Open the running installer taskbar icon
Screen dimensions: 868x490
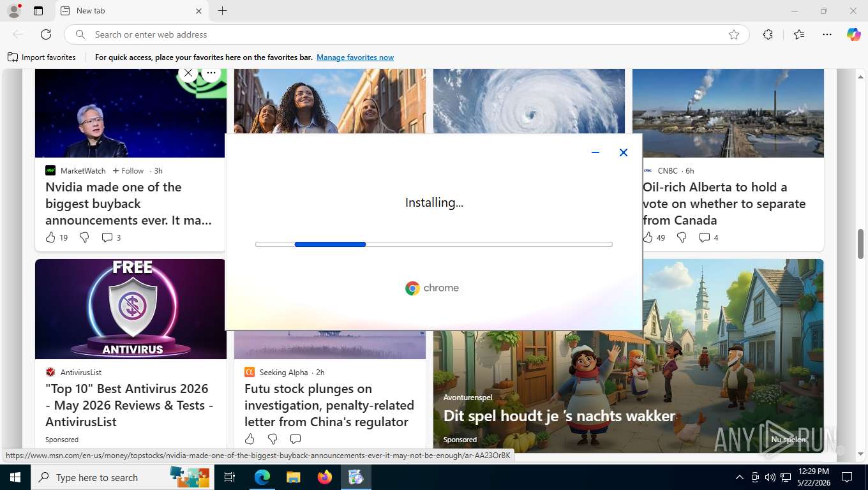[355, 477]
